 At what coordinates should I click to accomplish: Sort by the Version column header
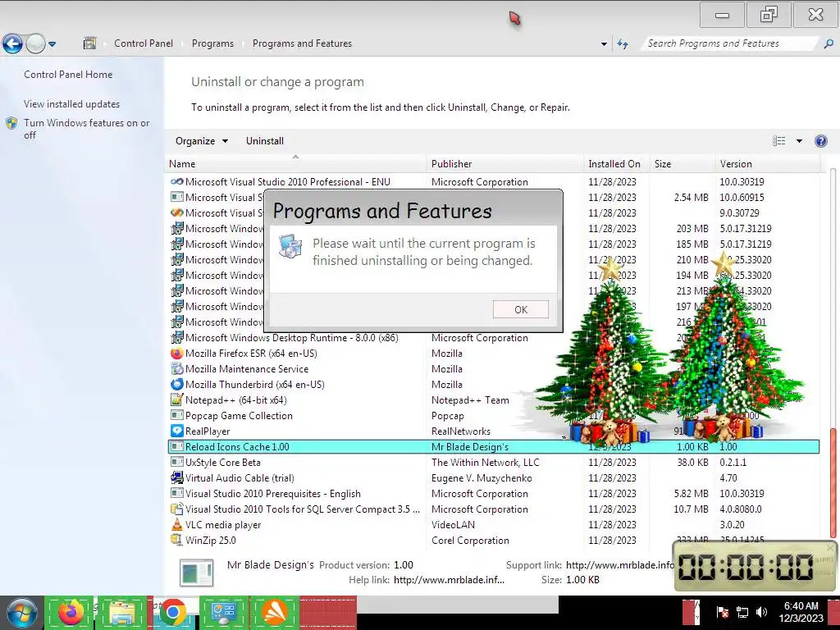[x=767, y=164]
